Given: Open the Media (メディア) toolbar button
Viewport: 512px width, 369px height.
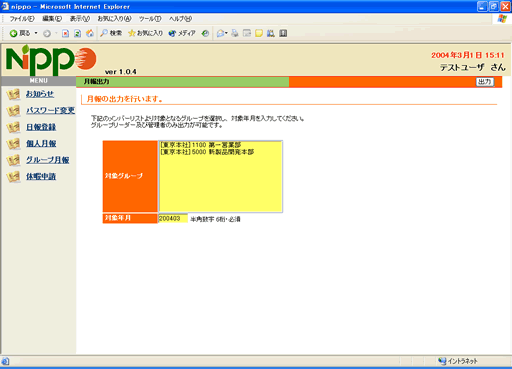Looking at the screenshot, I should (182, 33).
